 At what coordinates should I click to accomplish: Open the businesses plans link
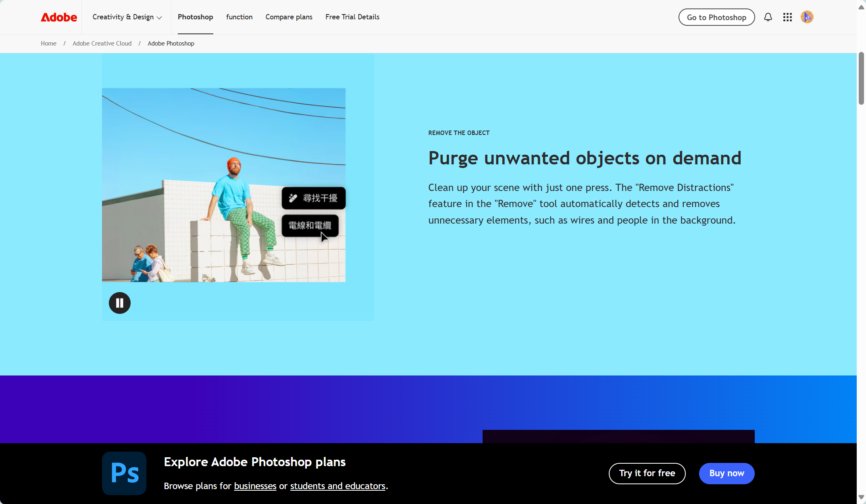click(255, 486)
